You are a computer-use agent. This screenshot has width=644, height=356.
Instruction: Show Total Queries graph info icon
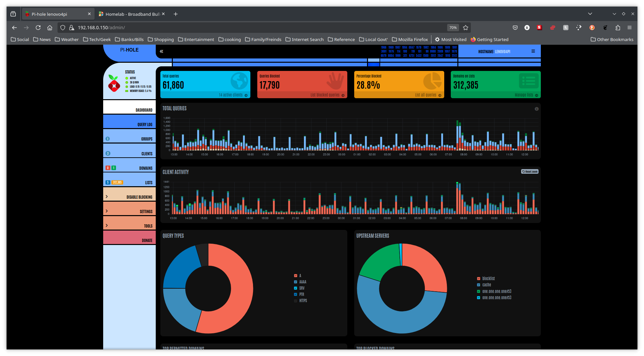tap(537, 109)
